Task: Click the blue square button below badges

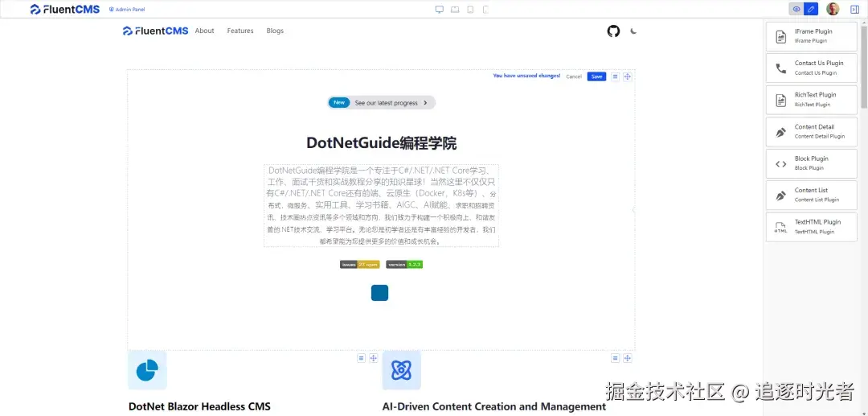Action: 379,293
